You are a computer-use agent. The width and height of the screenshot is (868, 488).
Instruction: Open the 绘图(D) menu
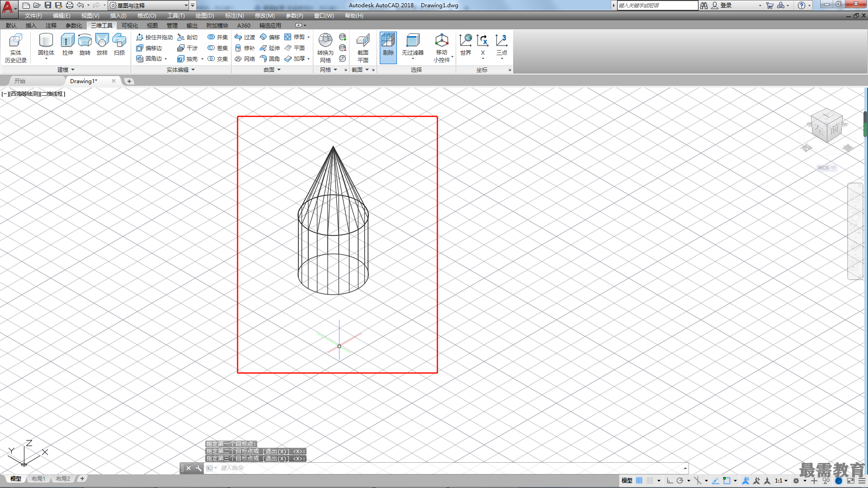point(205,16)
